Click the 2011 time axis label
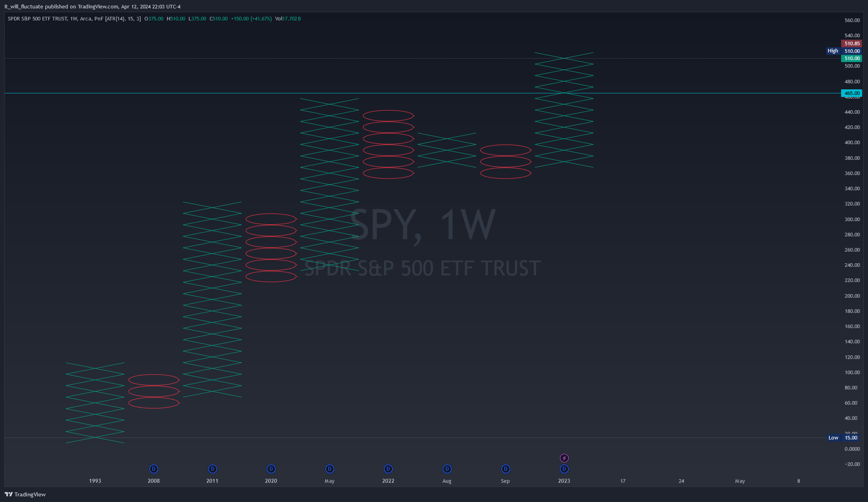 coord(212,481)
